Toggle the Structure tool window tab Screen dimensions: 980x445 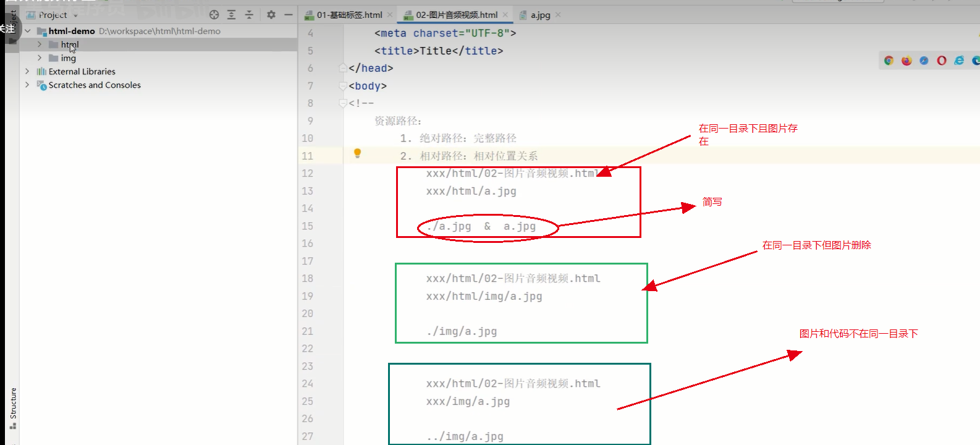[13, 408]
